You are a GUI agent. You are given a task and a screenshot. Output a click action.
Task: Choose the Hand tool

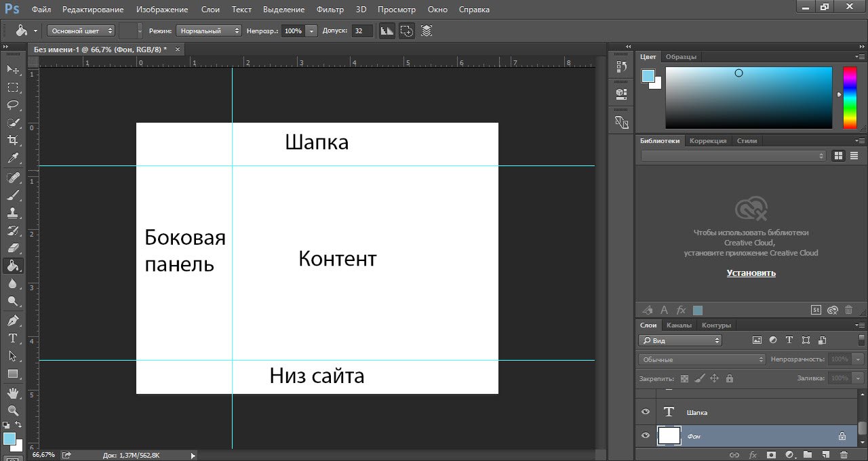12,393
